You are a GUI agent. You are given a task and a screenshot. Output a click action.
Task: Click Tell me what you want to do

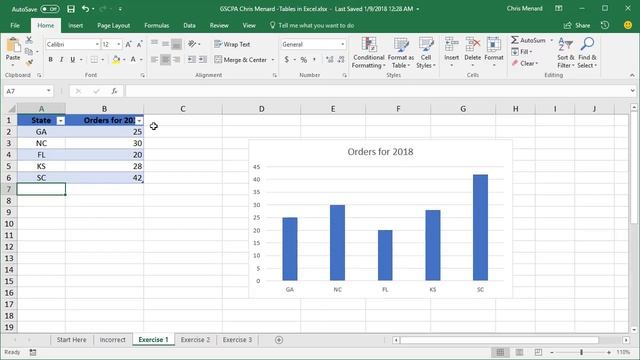point(312,25)
